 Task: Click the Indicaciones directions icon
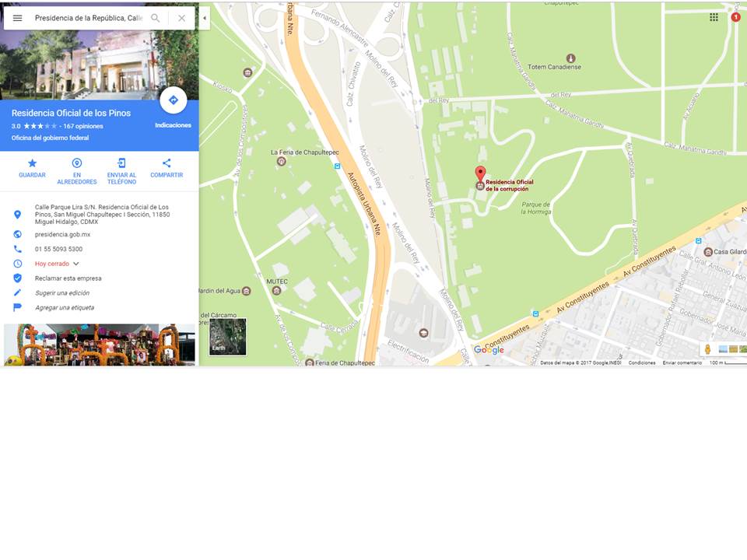[173, 100]
